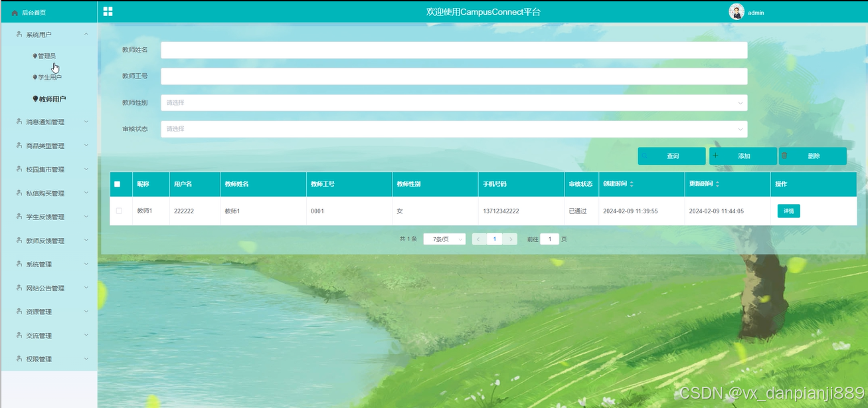Viewport: 868px width, 408px height.
Task: Click the user icon beside 系统用户
Action: pyautogui.click(x=19, y=34)
